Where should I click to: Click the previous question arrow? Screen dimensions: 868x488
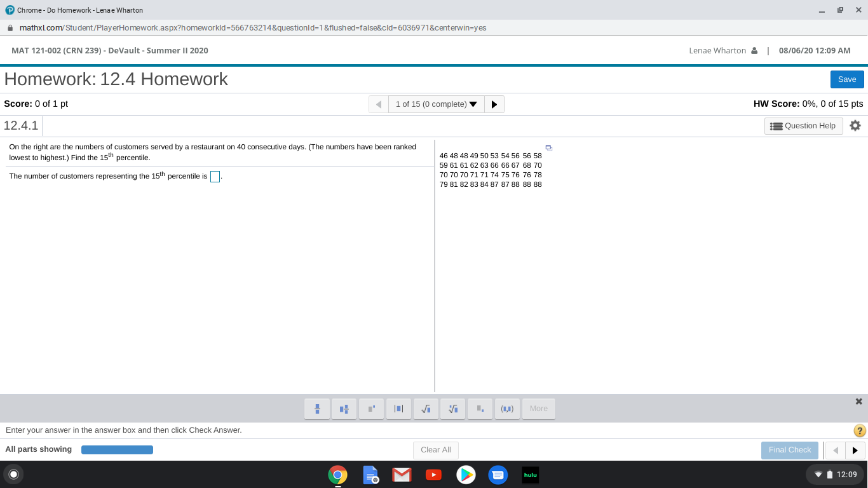coord(378,104)
